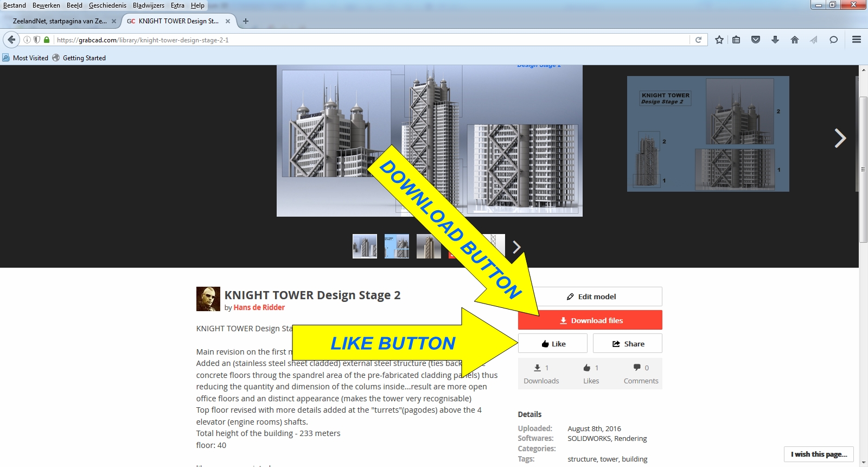
Task: Click the paper plane send icon in toolbar
Action: [x=814, y=40]
